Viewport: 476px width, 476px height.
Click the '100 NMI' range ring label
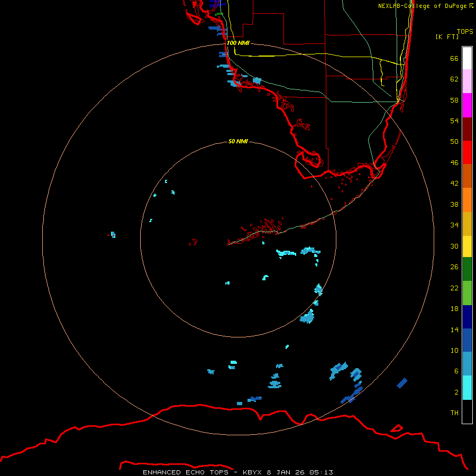238,43
